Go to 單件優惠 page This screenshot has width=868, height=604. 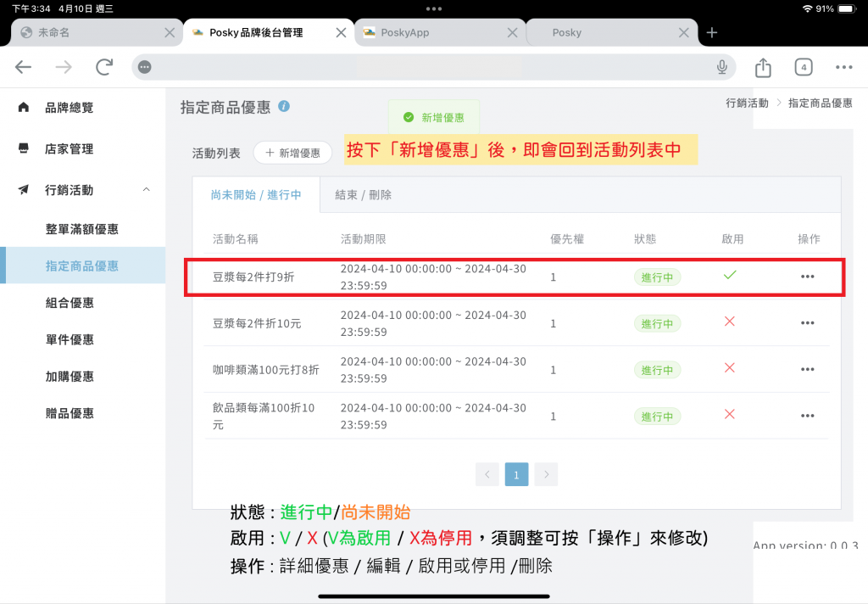click(70, 339)
